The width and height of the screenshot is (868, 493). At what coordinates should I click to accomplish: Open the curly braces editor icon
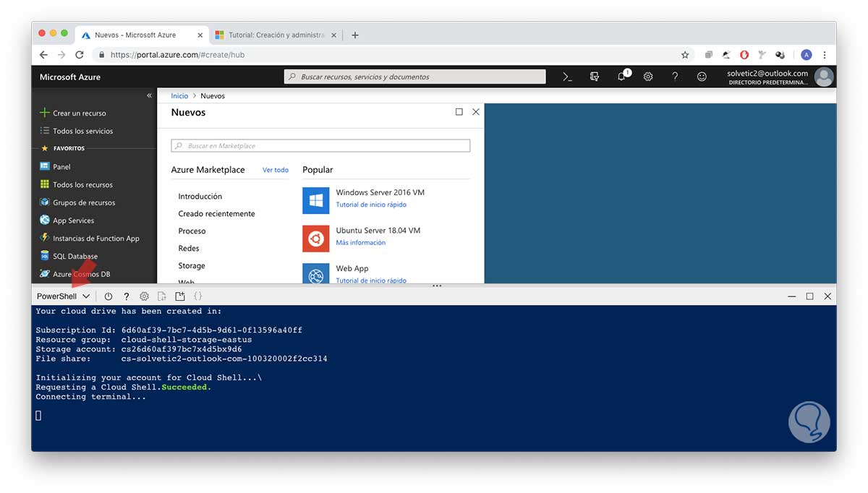coord(198,296)
